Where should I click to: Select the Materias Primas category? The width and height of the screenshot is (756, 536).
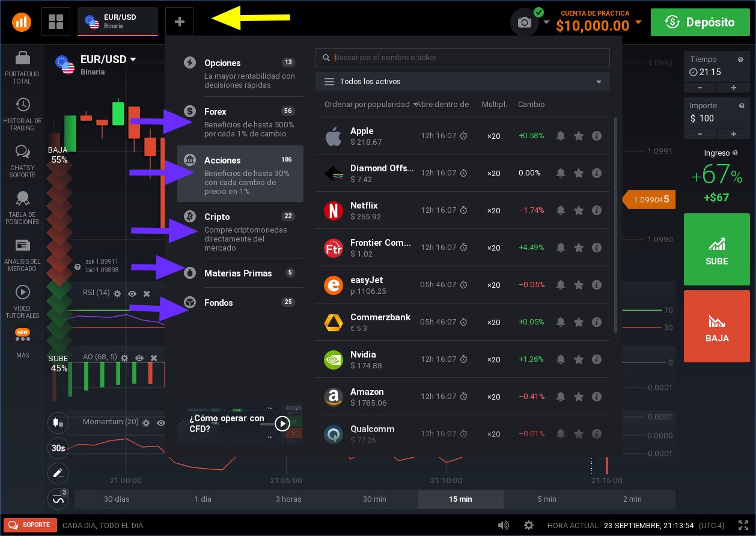[x=240, y=273]
